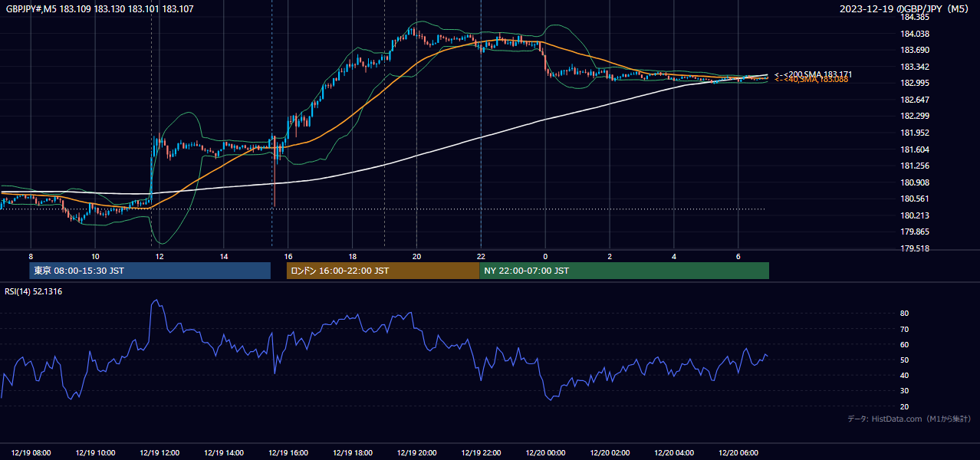Select the ロンドン 16:00-22:00 JST session bar

click(383, 271)
